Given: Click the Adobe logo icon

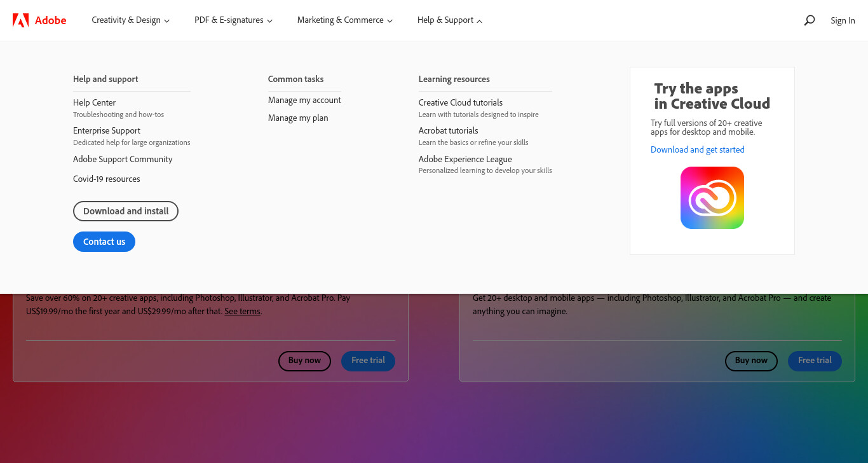Looking at the screenshot, I should 21,20.
